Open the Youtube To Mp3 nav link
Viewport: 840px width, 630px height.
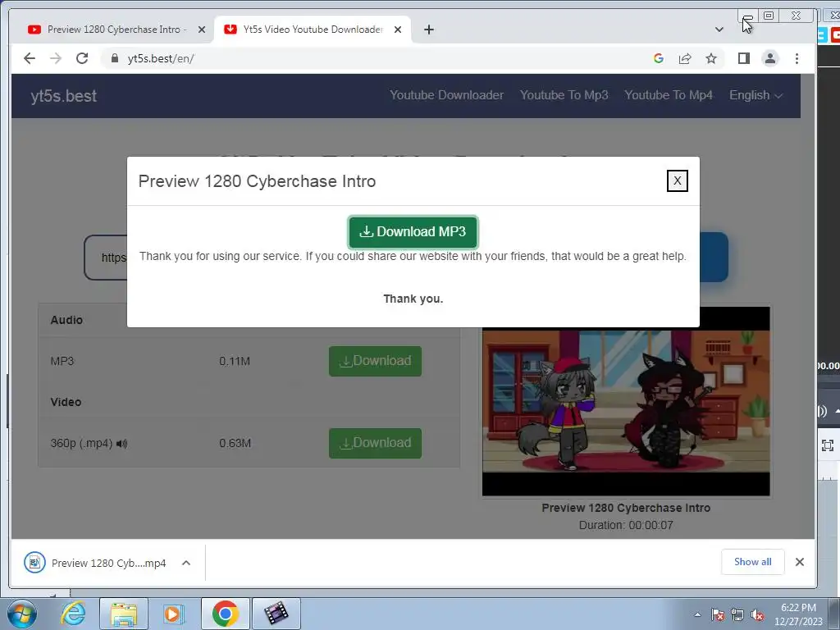564,95
